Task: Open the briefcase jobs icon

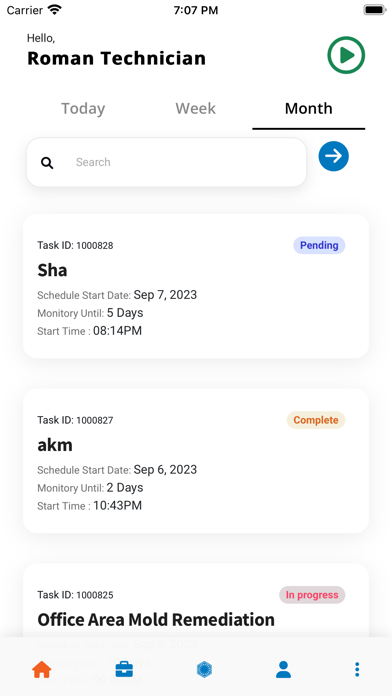Action: (x=124, y=669)
